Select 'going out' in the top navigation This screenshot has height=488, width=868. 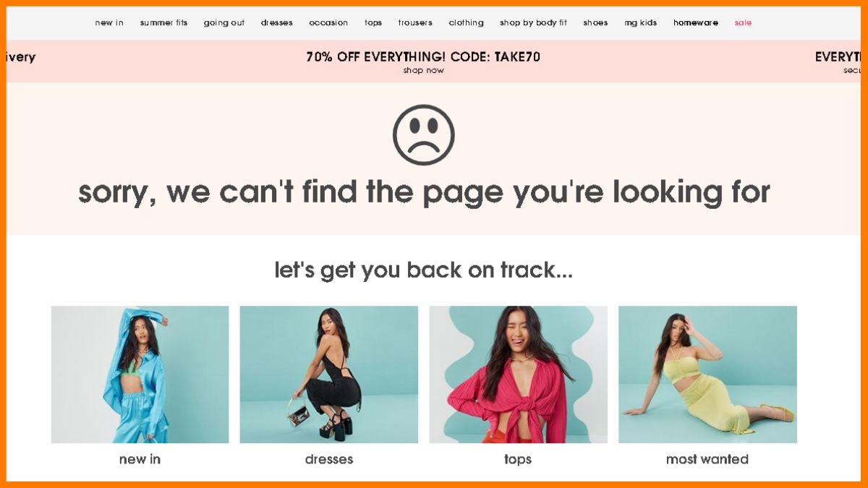224,23
